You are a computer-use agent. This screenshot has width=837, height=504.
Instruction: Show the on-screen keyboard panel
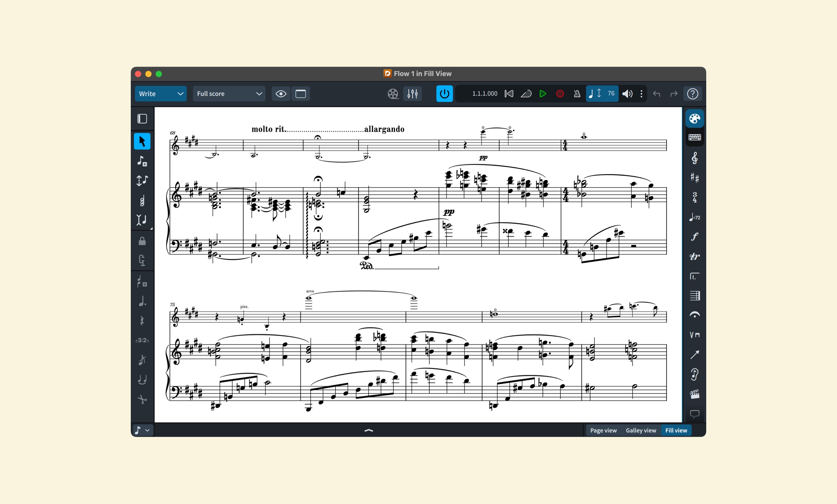(694, 137)
